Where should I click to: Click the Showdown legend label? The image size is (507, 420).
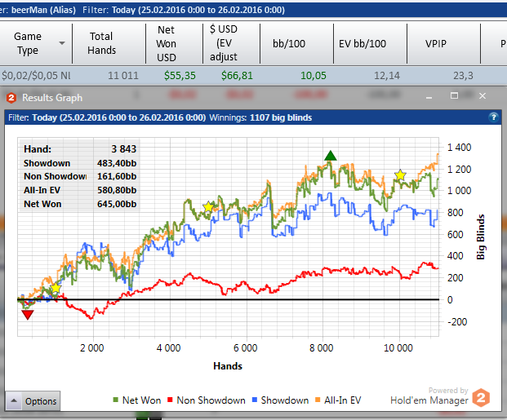coord(285,400)
